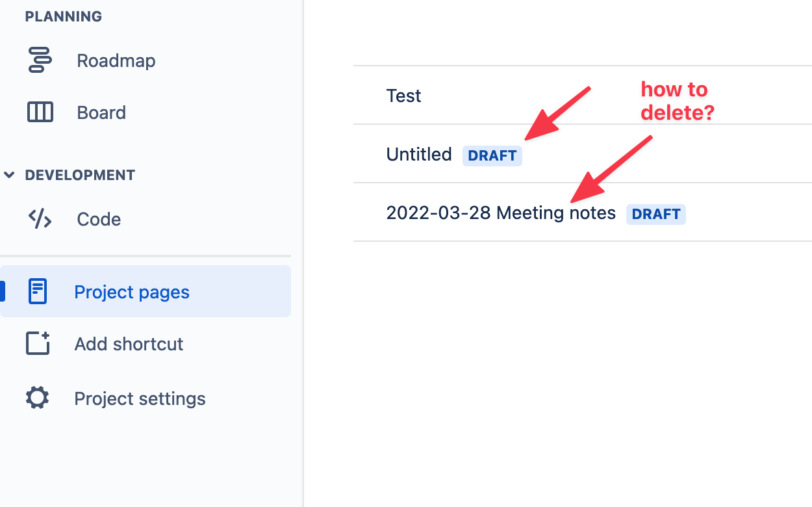Click the Roadmap icon in the sidebar
812x507 pixels.
click(40, 60)
